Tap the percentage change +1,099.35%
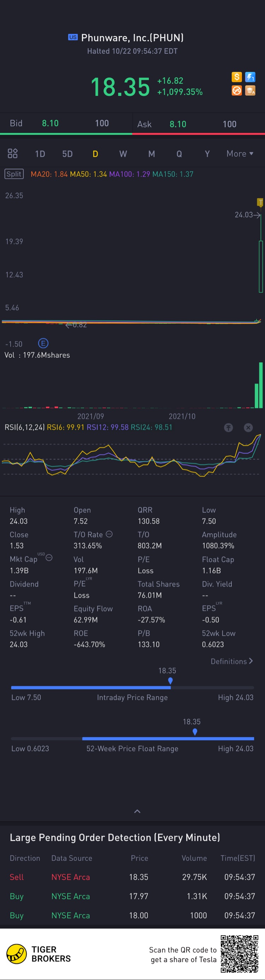This screenshot has height=980, width=265. click(x=179, y=92)
